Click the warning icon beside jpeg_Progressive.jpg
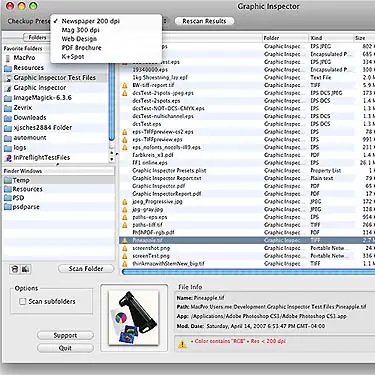375x375 pixels. tap(125, 202)
